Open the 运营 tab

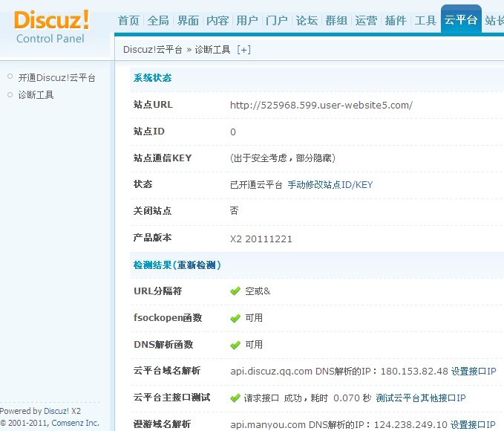pos(366,20)
